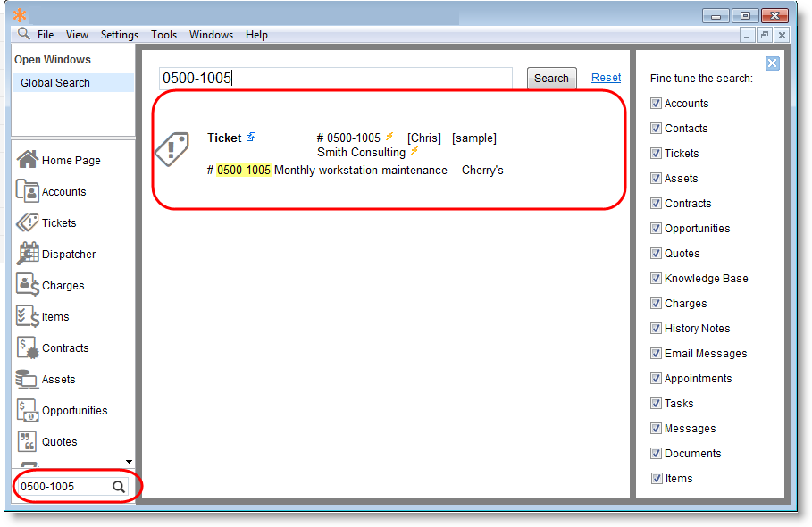Toggle the Knowledge Base checkbox
812x527 pixels.
click(x=657, y=279)
